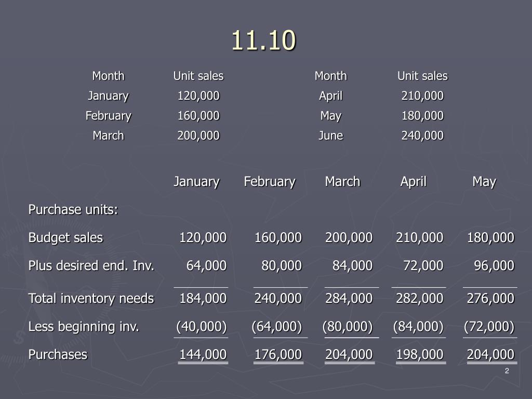Click the slide title 11.10
The image size is (532, 399).
click(x=263, y=41)
